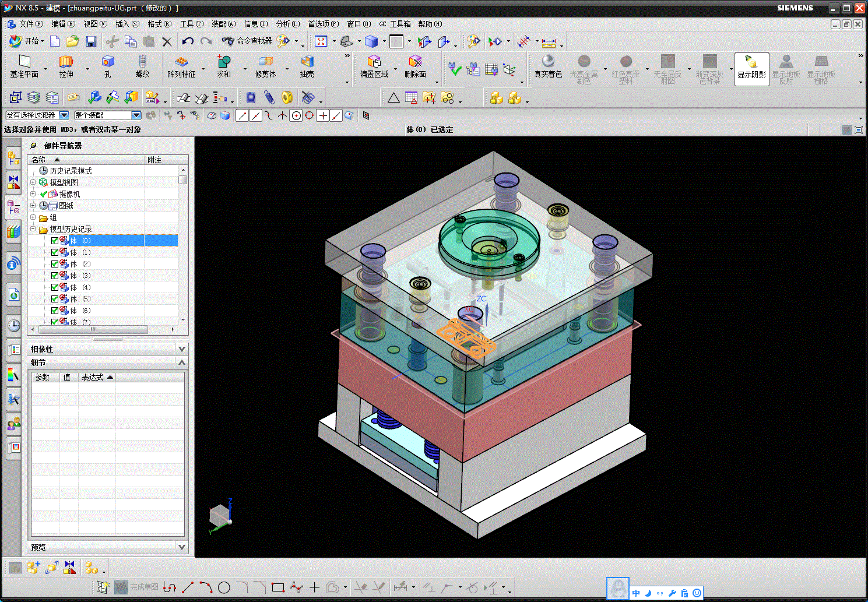The image size is (868, 602).
Task: Uncheck the 体 (1) checkbox
Action: pyautogui.click(x=55, y=252)
